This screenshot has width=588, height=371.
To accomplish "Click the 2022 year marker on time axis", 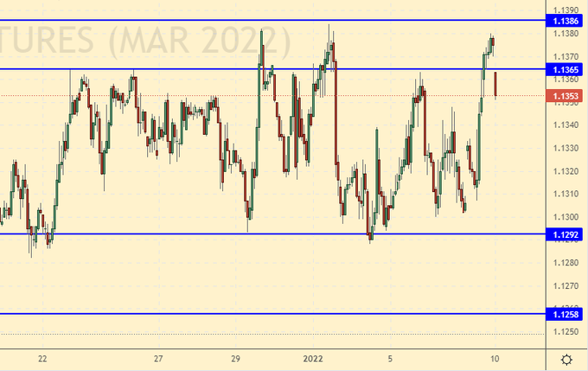I will point(314,359).
